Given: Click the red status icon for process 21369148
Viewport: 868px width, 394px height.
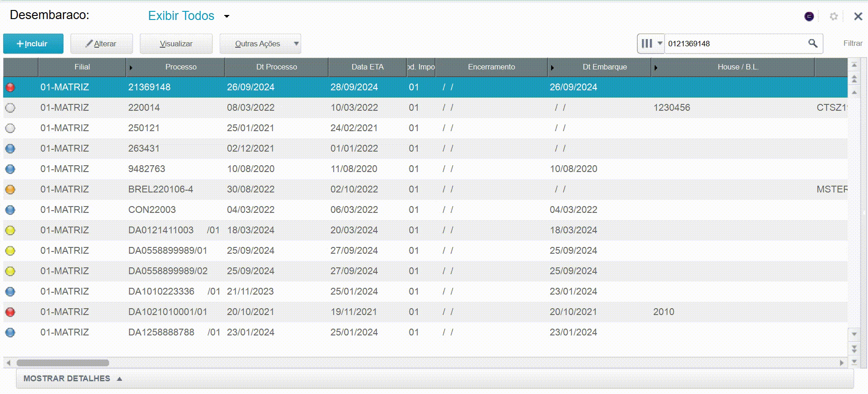Looking at the screenshot, I should point(10,87).
